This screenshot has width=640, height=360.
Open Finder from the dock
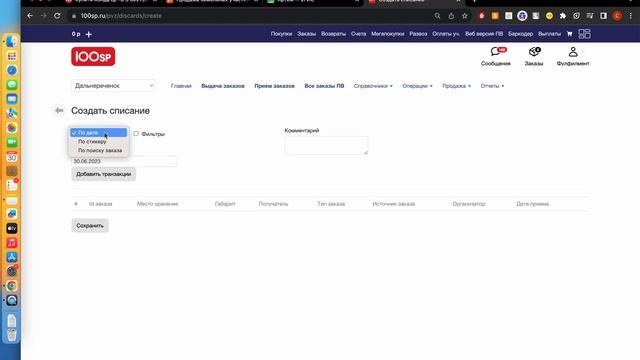[x=12, y=41]
